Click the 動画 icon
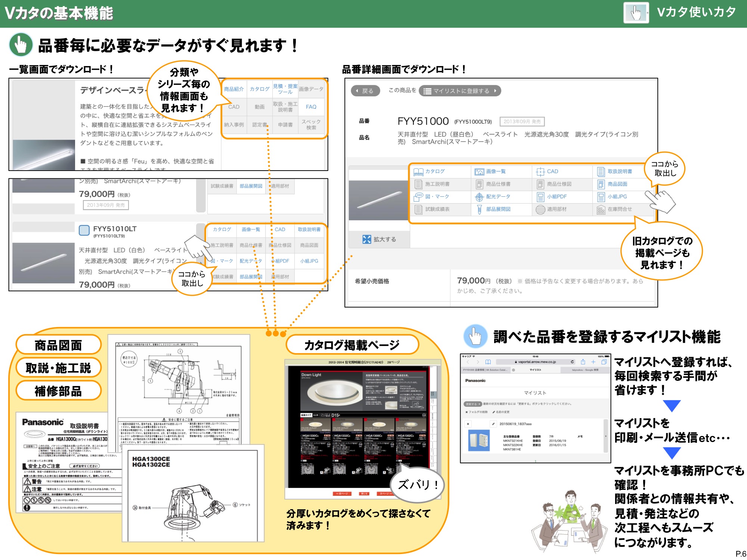 click(260, 107)
